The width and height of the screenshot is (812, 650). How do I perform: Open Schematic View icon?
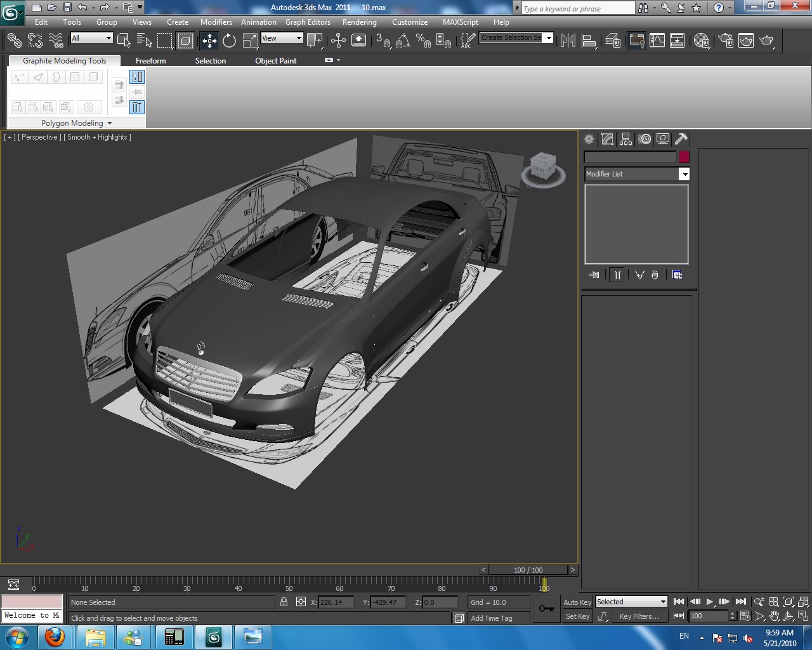click(x=678, y=41)
